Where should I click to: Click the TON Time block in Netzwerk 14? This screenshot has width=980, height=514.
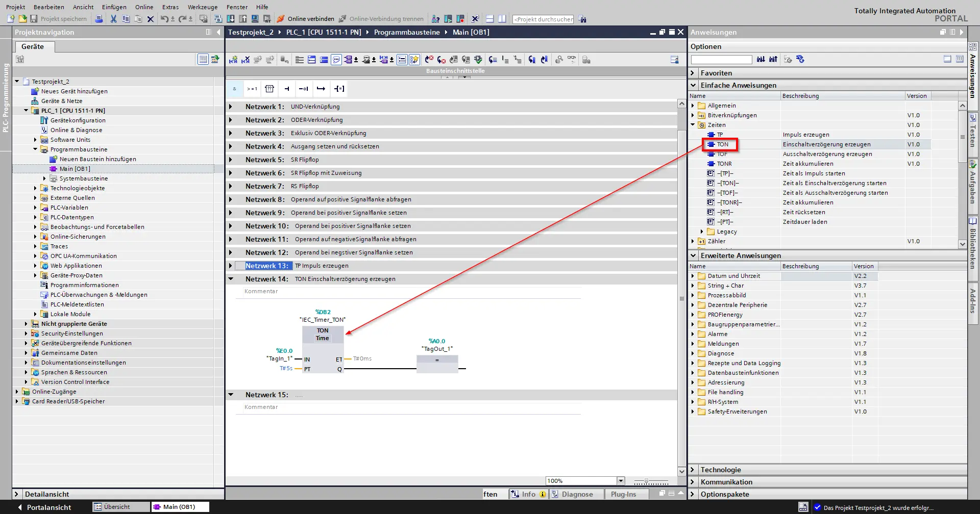(323, 349)
